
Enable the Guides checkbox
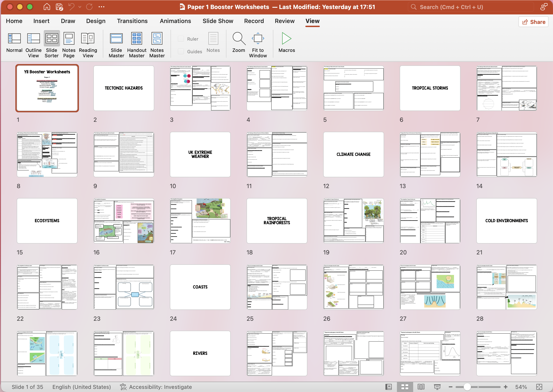pyautogui.click(x=181, y=51)
